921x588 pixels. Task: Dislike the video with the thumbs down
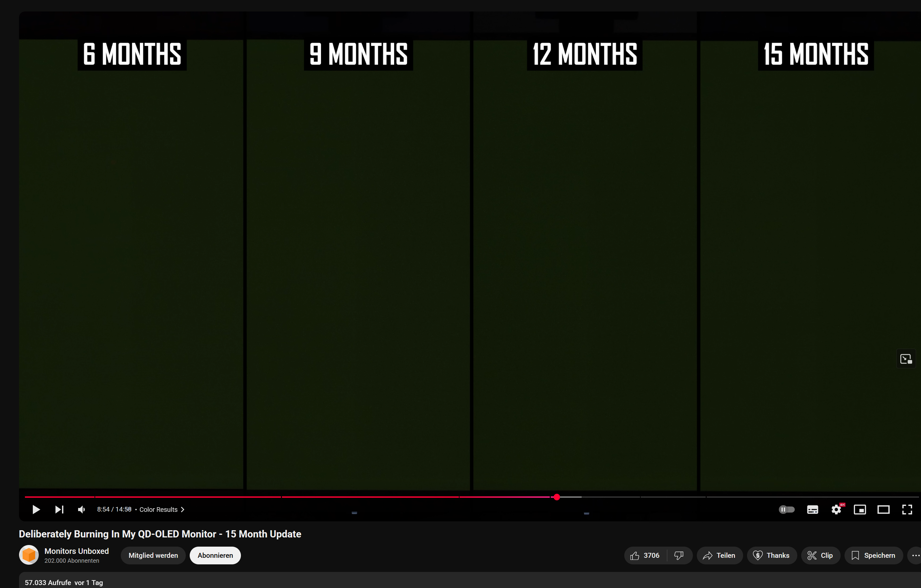click(x=679, y=555)
